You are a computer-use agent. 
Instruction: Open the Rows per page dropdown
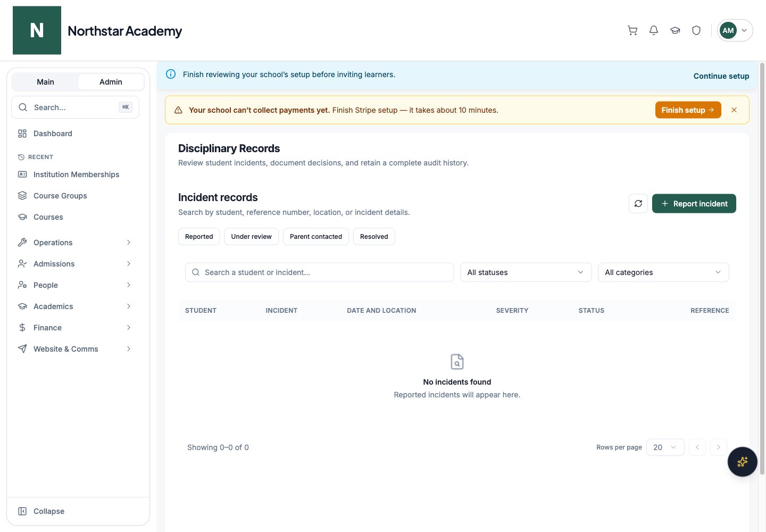click(x=665, y=447)
